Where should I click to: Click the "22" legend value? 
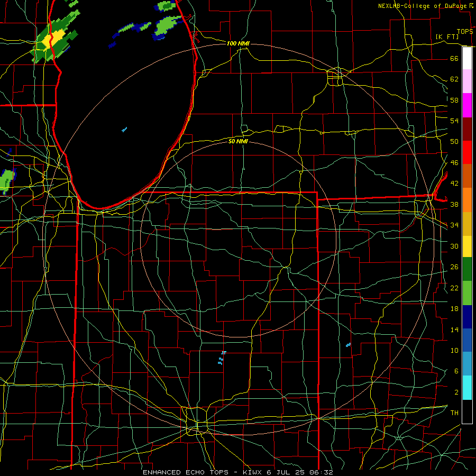[454, 288]
